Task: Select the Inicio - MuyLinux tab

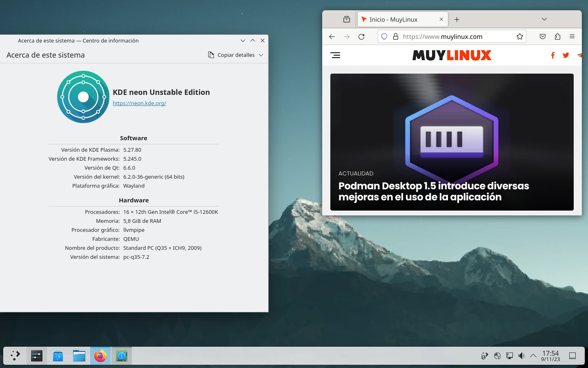Action: coord(403,19)
